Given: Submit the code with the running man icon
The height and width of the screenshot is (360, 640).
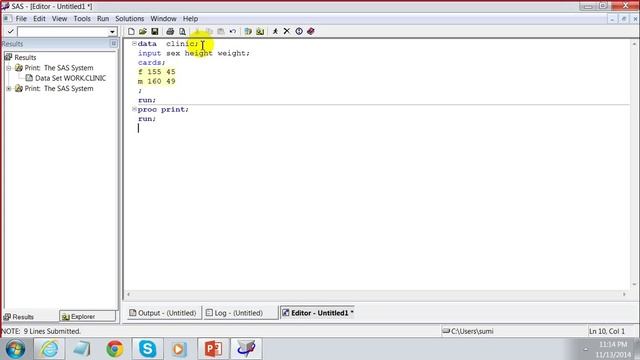Looking at the screenshot, I should point(275,31).
